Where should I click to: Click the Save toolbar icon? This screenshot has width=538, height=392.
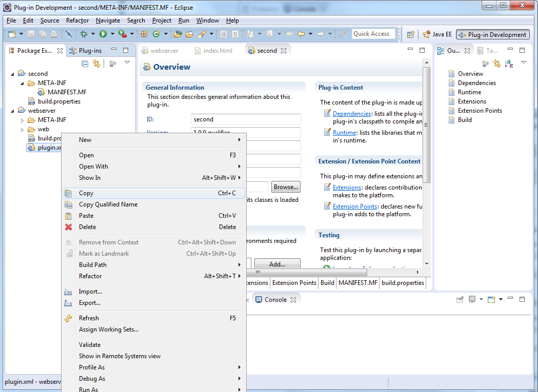[x=31, y=34]
